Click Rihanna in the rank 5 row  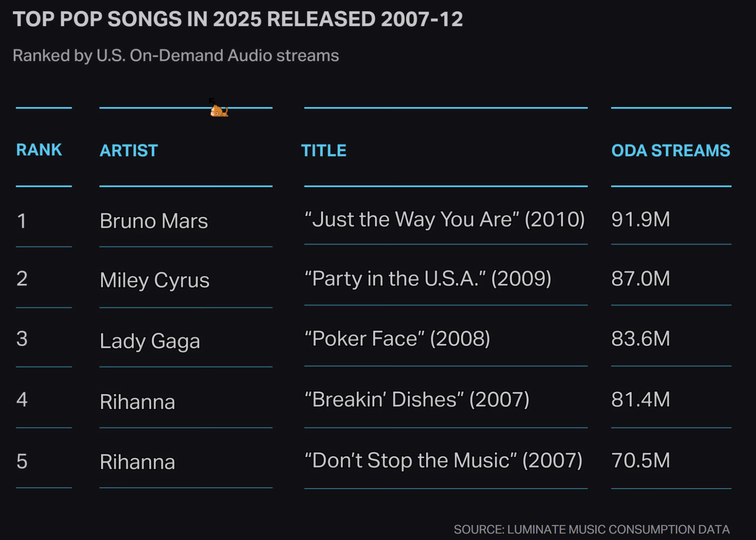138,462
